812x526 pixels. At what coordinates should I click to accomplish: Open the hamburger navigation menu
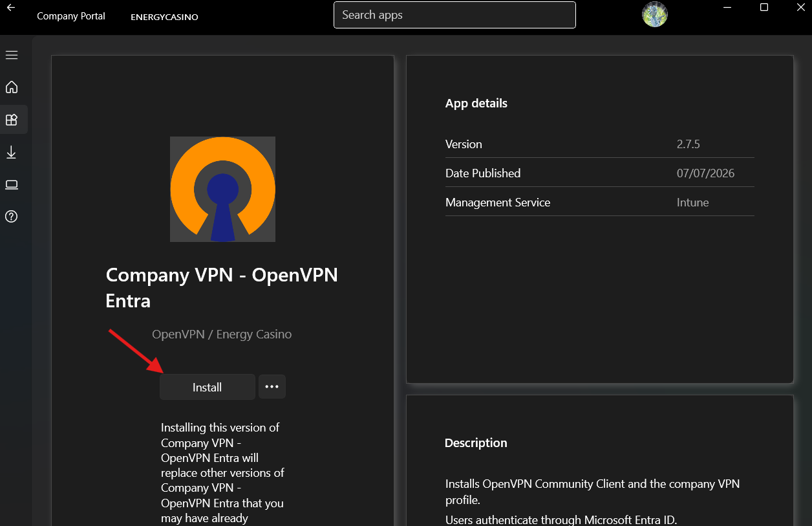(x=12, y=55)
